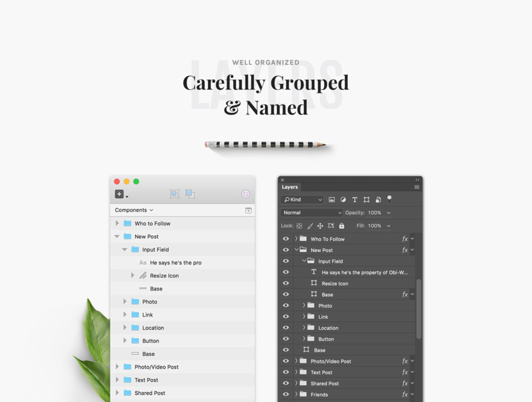Click the lock all padlock icon
The width and height of the screenshot is (532, 402).
(342, 226)
